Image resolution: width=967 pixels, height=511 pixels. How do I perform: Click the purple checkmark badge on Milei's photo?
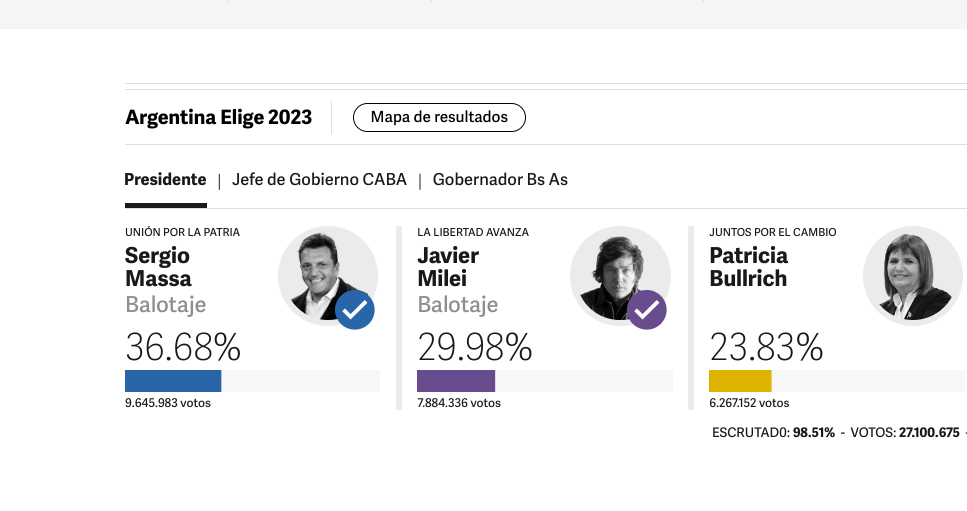click(x=647, y=310)
